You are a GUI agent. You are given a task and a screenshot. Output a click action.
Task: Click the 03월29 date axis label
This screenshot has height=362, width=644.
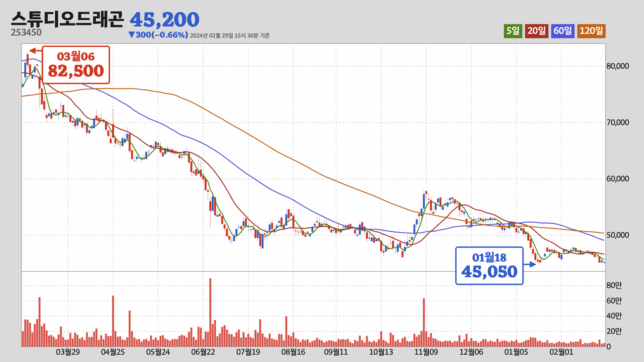click(68, 352)
